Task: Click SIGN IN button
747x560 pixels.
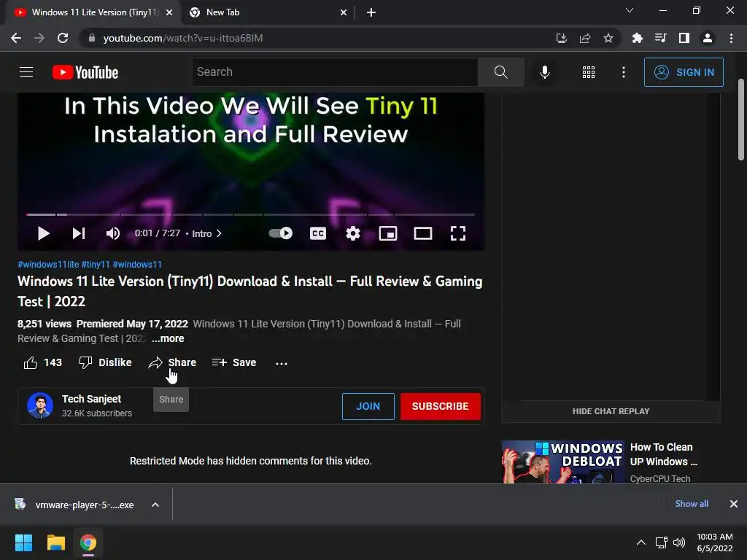Action: click(x=684, y=72)
